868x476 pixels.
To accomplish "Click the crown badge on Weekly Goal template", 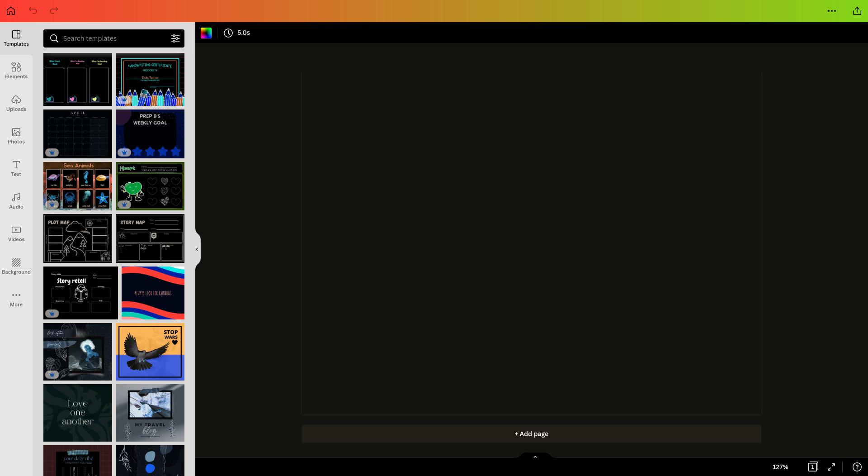I will (x=124, y=152).
